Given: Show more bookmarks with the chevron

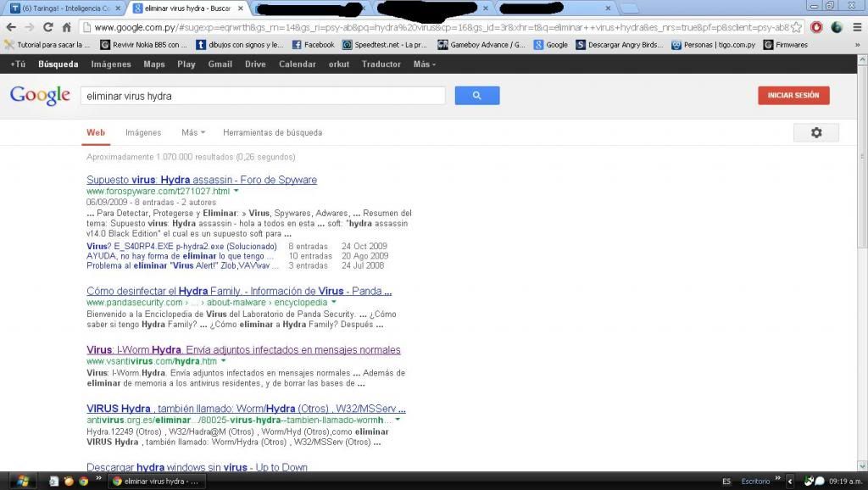Looking at the screenshot, I should click(858, 45).
